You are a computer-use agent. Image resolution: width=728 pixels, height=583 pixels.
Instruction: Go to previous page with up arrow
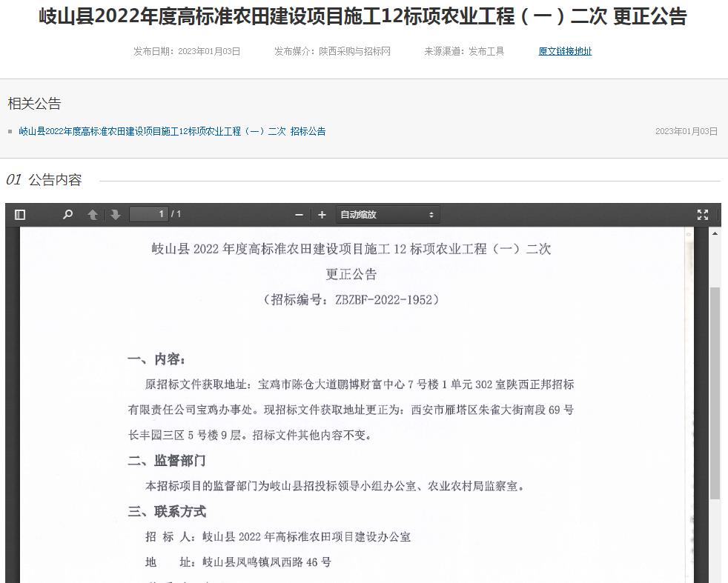(x=93, y=215)
